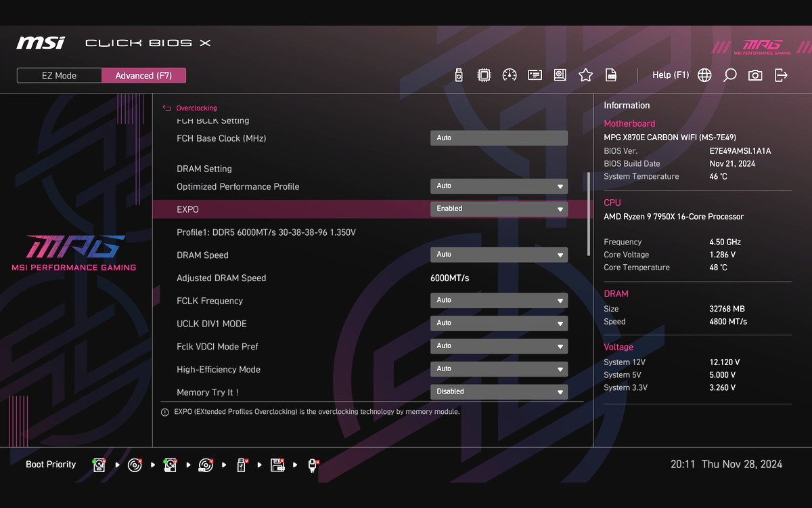Click the exit door icon

point(781,75)
